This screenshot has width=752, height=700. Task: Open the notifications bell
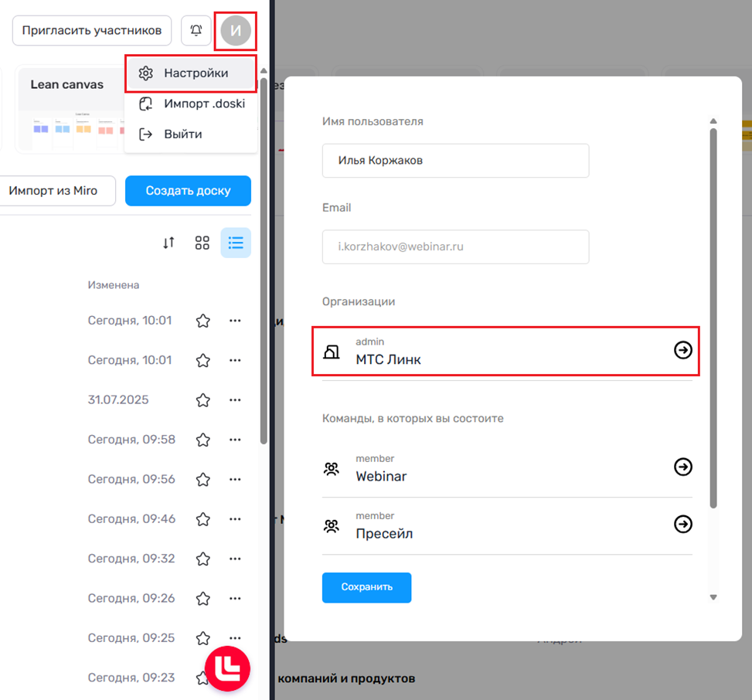[x=196, y=31]
